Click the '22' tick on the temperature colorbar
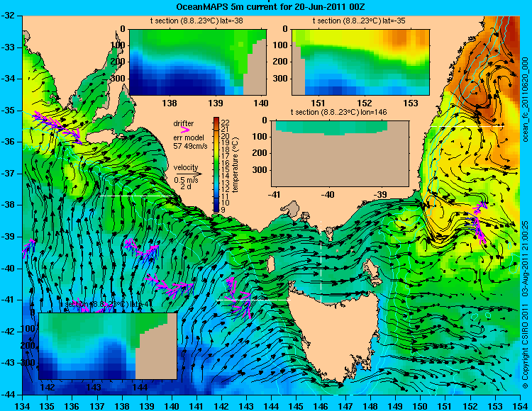 tap(226, 123)
